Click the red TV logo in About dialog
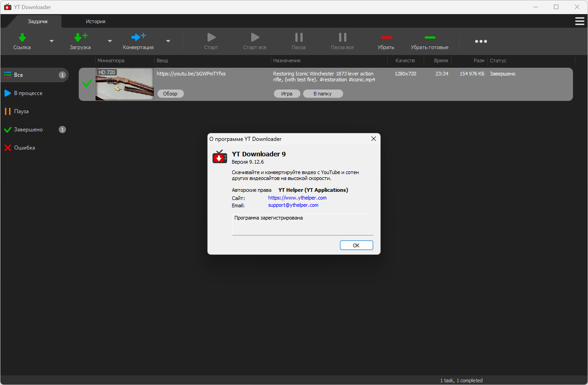Image resolution: width=588 pixels, height=385 pixels. pos(219,157)
